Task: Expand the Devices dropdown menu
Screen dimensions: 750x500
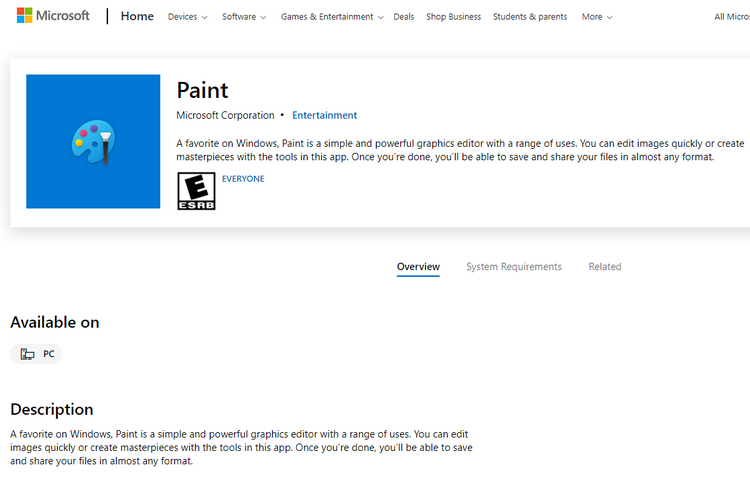Action: (x=187, y=17)
